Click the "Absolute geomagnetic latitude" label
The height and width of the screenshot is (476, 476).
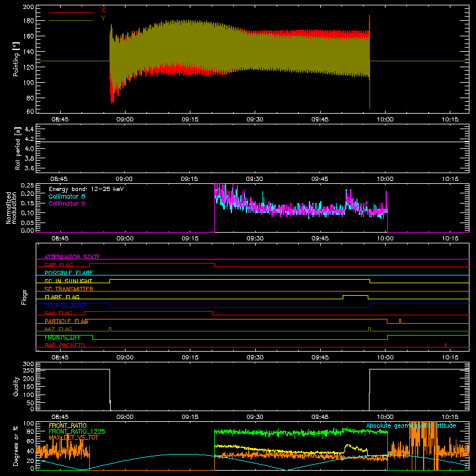[411, 425]
